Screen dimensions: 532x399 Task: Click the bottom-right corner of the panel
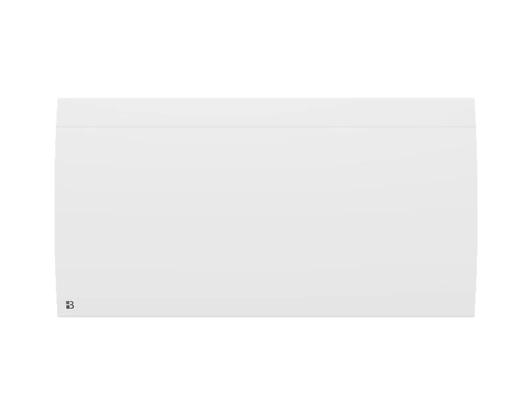(x=473, y=315)
